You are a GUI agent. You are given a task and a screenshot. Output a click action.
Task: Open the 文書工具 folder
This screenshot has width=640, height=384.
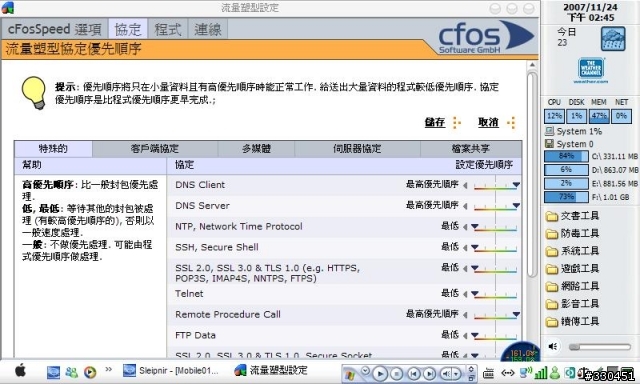pos(572,215)
